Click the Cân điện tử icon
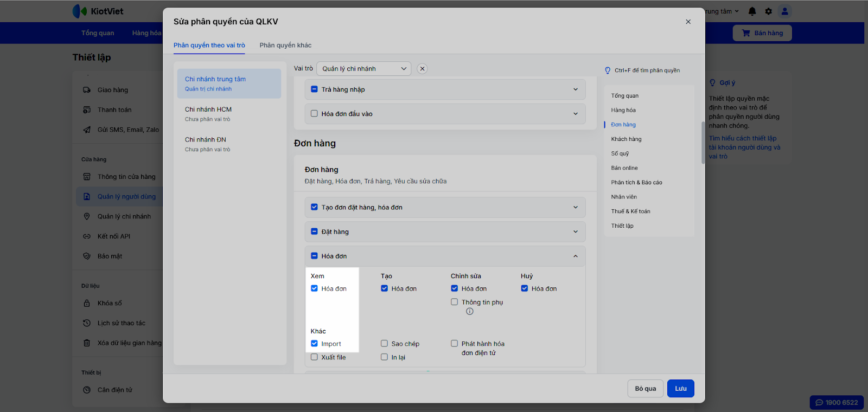This screenshot has width=868, height=412. 87,390
